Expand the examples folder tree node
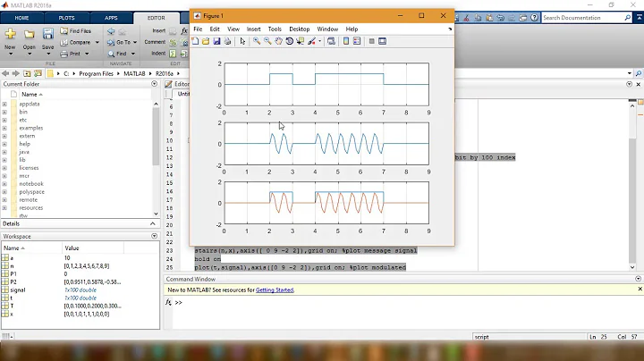Viewport: 644px width, 361px height. tap(4, 128)
